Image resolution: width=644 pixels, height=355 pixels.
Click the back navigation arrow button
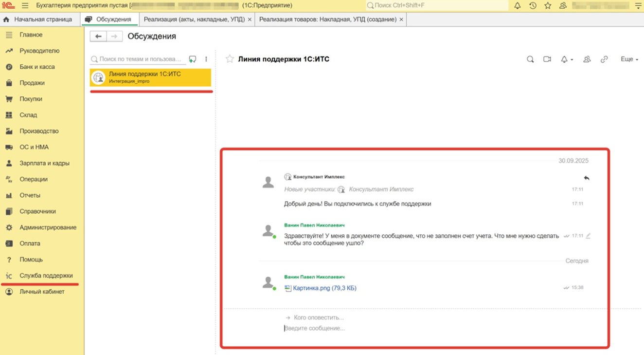tap(98, 37)
